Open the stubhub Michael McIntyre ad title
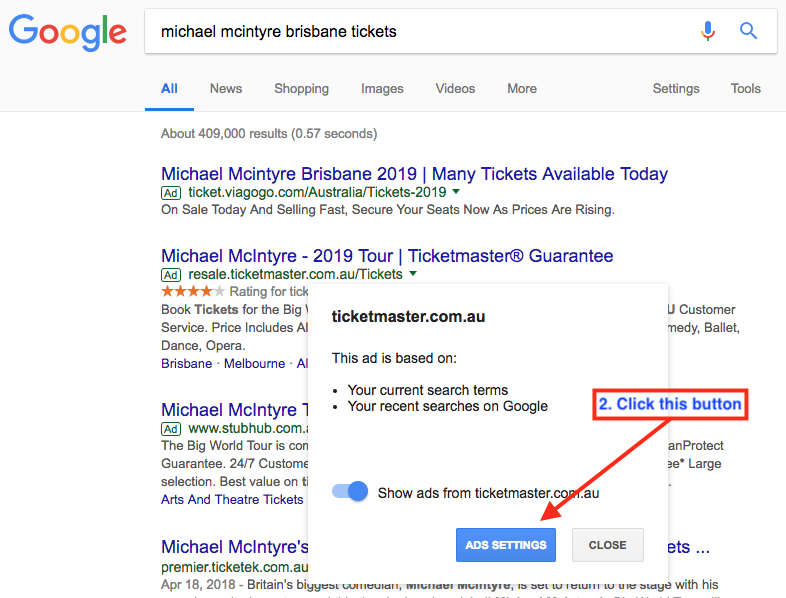Screen dimensions: 786x598 [235, 410]
